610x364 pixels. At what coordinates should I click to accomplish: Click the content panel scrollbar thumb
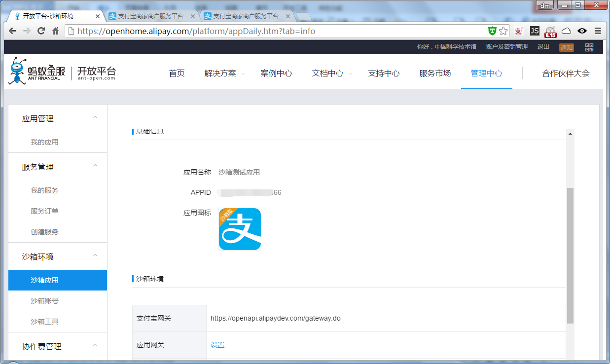pos(570,255)
